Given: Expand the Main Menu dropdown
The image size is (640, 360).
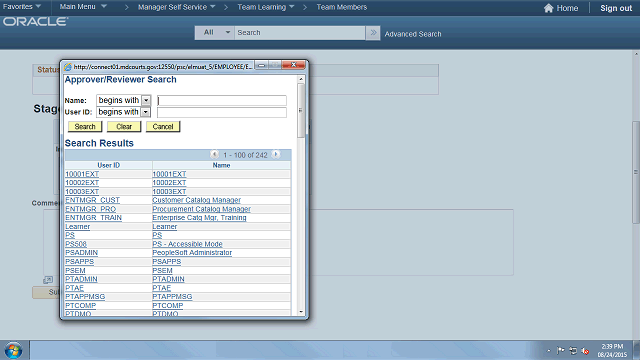Looking at the screenshot, I should pyautogui.click(x=83, y=7).
